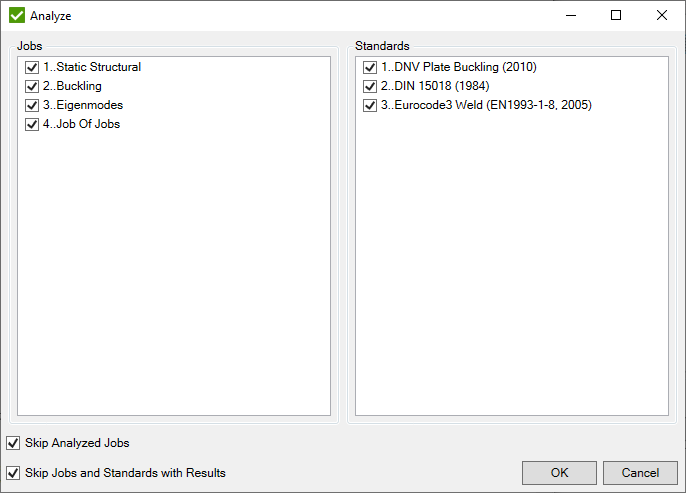The width and height of the screenshot is (686, 493).
Task: Click the green checkmark Analyze window icon
Action: click(16, 16)
